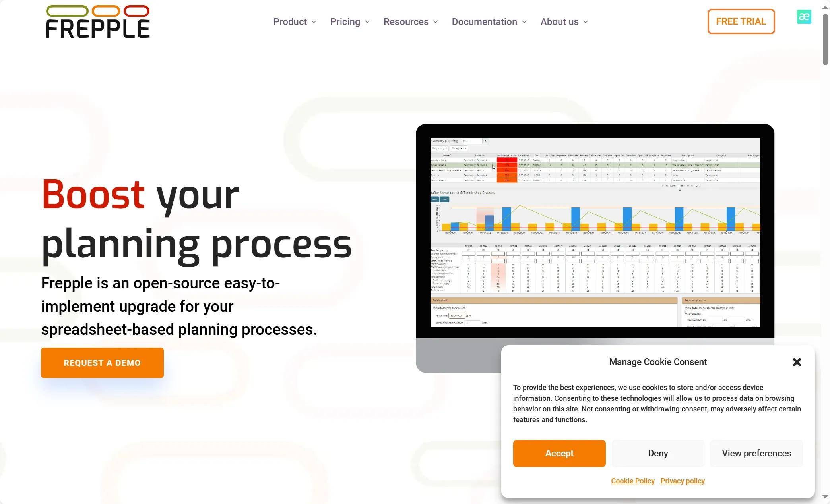The width and height of the screenshot is (830, 504).
Task: Click the Deny cookies option
Action: tap(658, 453)
